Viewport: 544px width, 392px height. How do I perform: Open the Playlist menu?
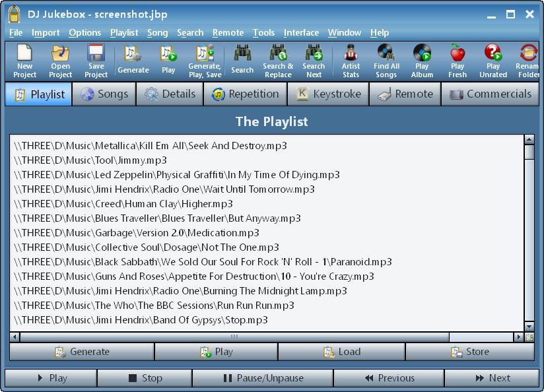[x=124, y=32]
